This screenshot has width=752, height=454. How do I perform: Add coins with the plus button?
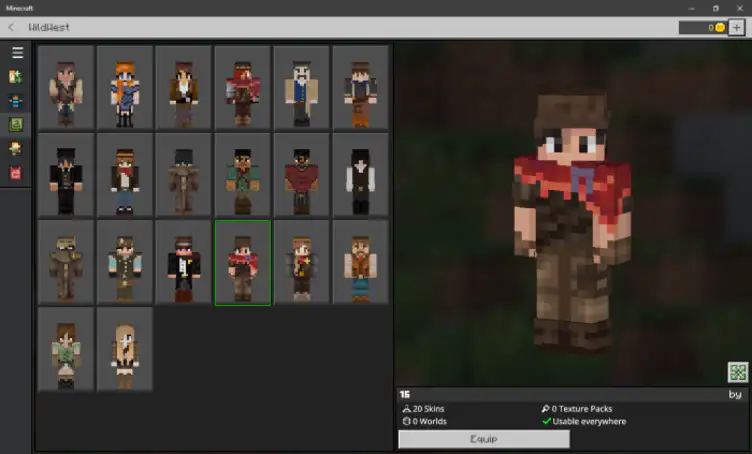[x=737, y=27]
